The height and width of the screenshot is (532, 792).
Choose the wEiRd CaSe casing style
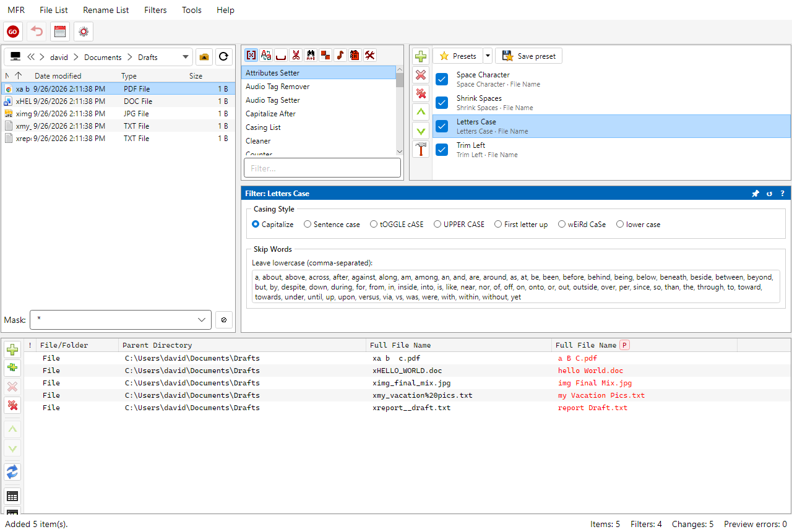582,225
